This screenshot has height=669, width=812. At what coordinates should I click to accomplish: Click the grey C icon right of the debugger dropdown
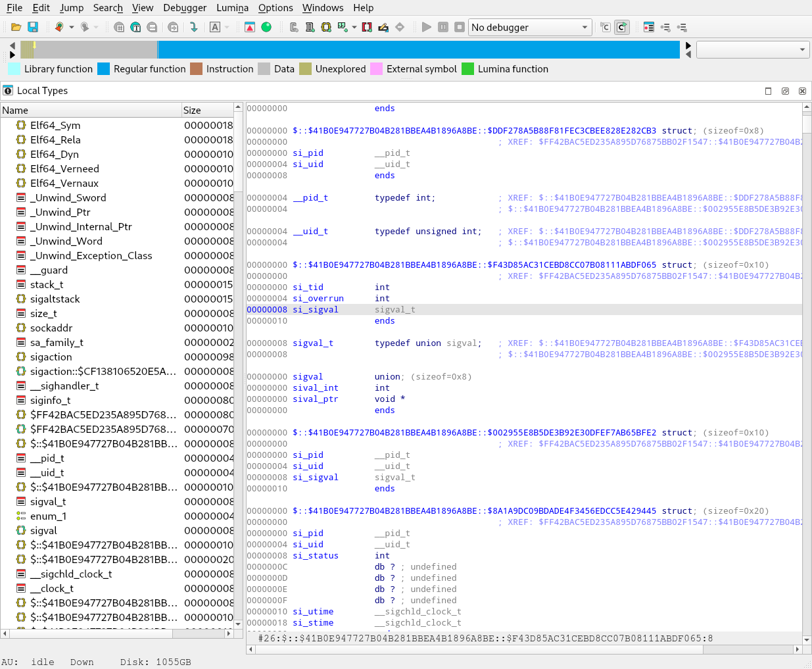pyautogui.click(x=606, y=27)
